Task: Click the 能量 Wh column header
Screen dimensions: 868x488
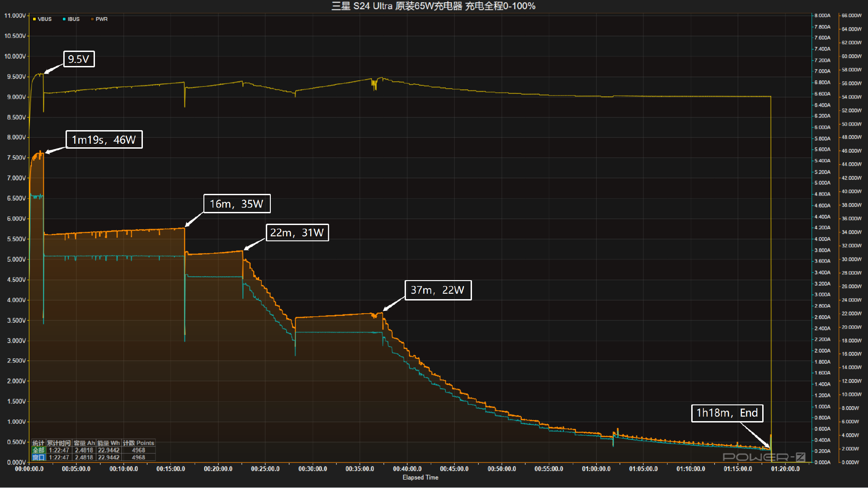Action: point(108,443)
